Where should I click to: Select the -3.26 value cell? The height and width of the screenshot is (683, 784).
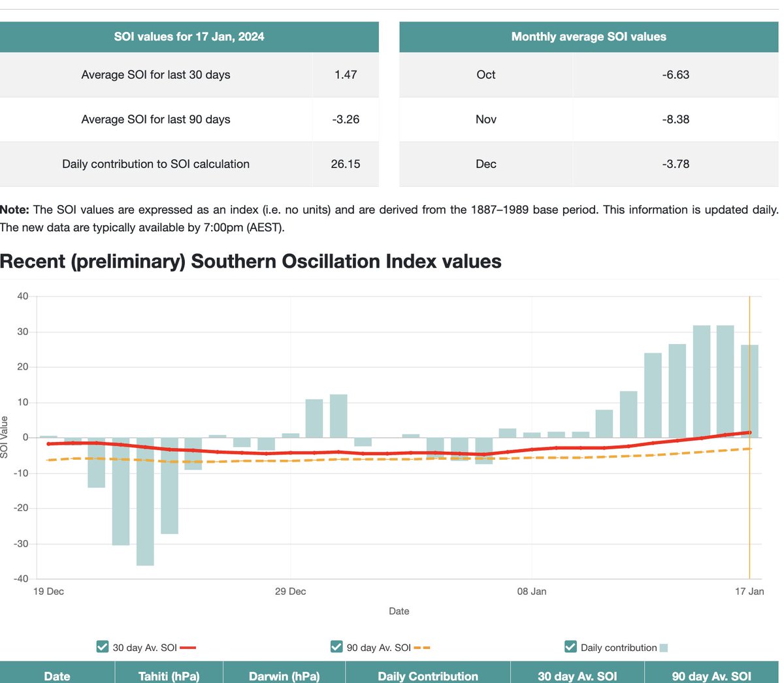click(x=346, y=119)
